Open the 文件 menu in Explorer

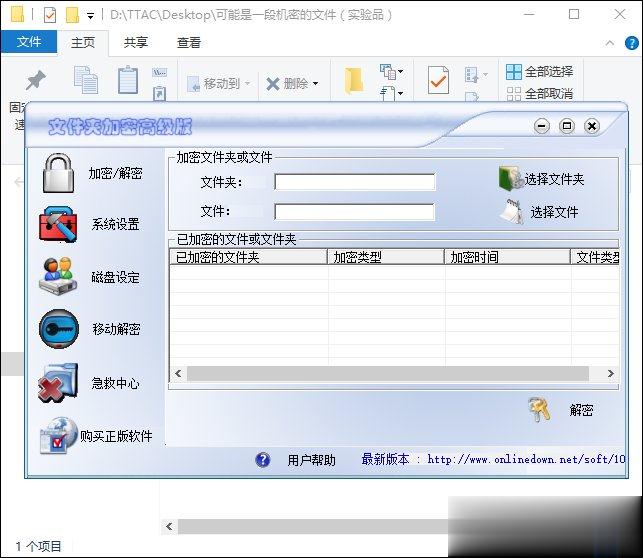point(29,42)
